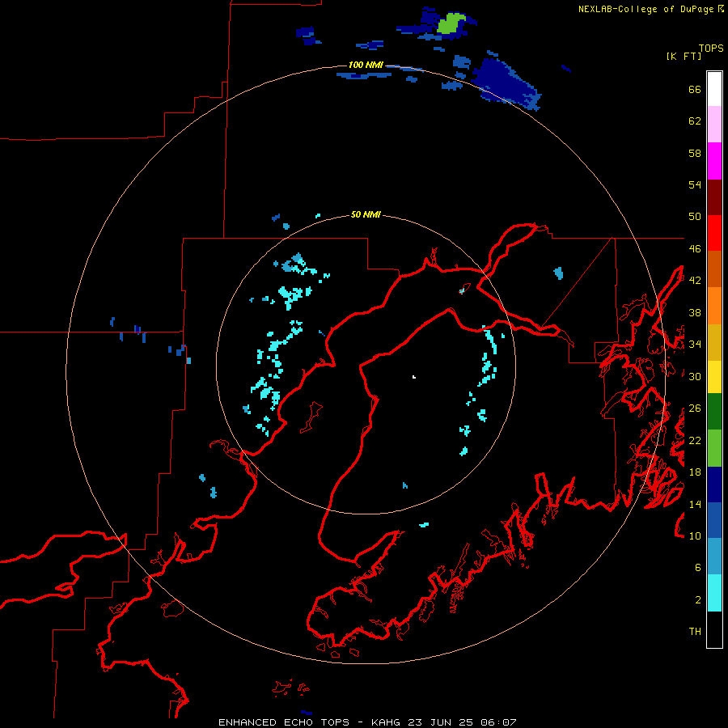
Task: Click the 50 NMI range ring label
Action: pyautogui.click(x=366, y=214)
